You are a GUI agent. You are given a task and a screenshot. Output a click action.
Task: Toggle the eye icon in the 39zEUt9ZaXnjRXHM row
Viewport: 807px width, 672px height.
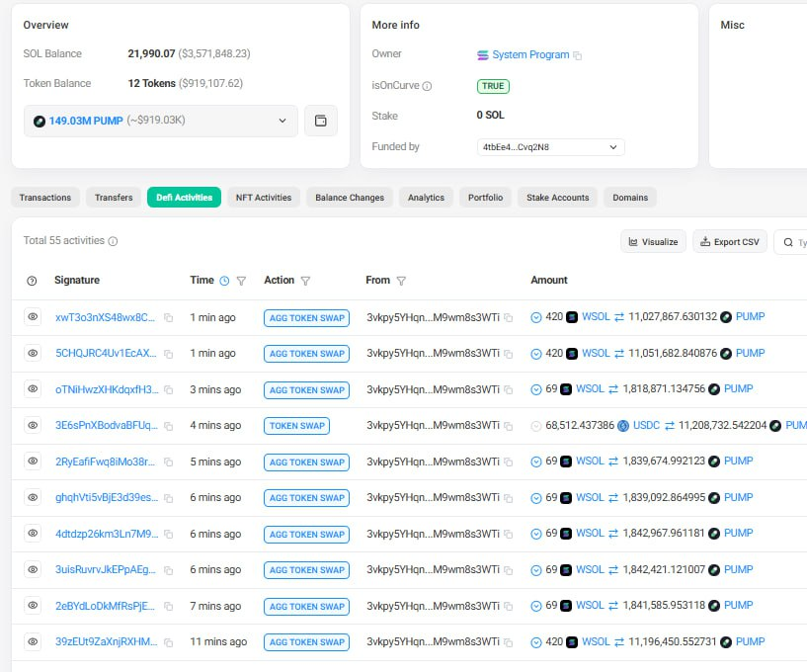pyautogui.click(x=33, y=641)
